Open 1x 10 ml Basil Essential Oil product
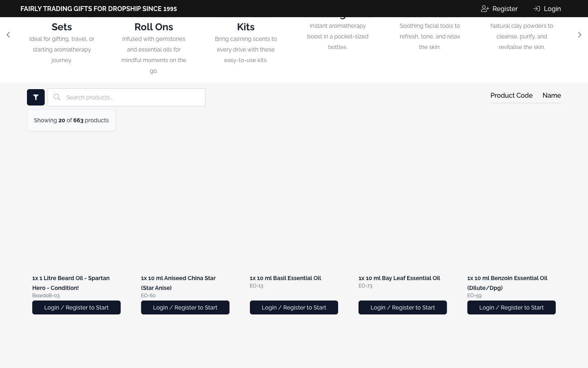The width and height of the screenshot is (588, 368). [285, 278]
